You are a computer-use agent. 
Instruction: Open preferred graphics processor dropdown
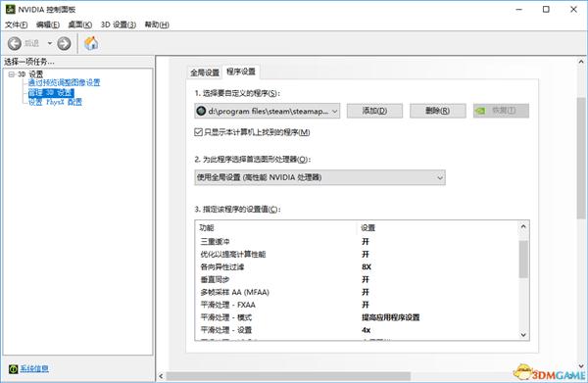(x=319, y=177)
